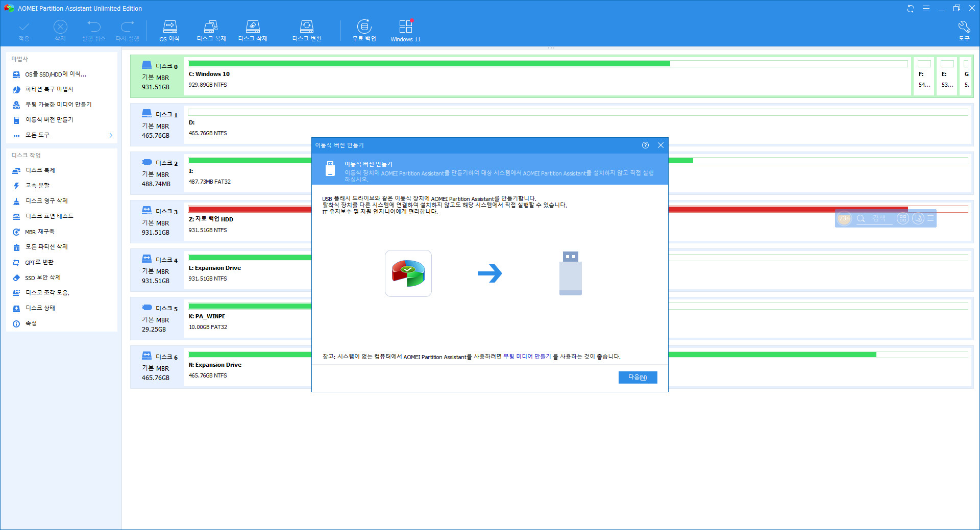The width and height of the screenshot is (980, 530).
Task: Select the K: PA_WINPE partition
Action: [248, 318]
